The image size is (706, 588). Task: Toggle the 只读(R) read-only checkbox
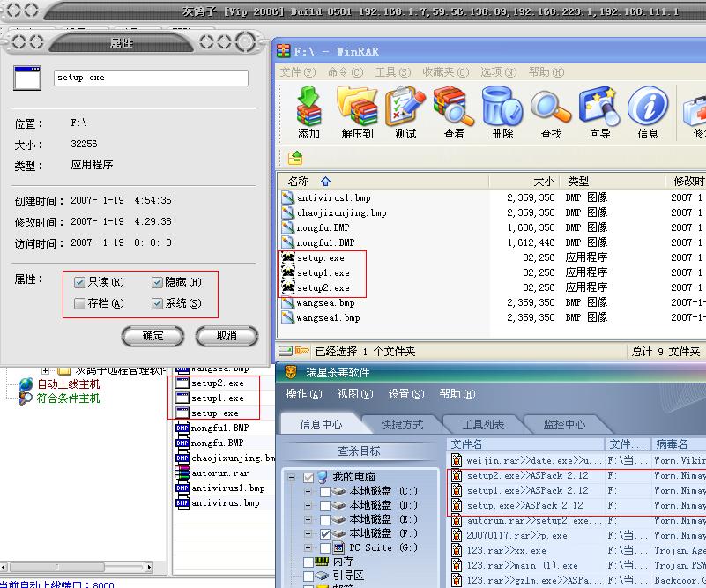pyautogui.click(x=79, y=282)
